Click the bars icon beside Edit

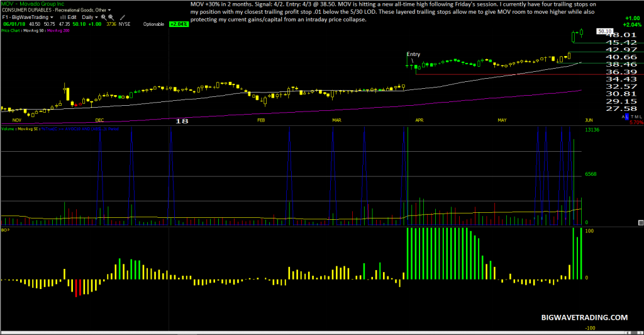point(64,17)
